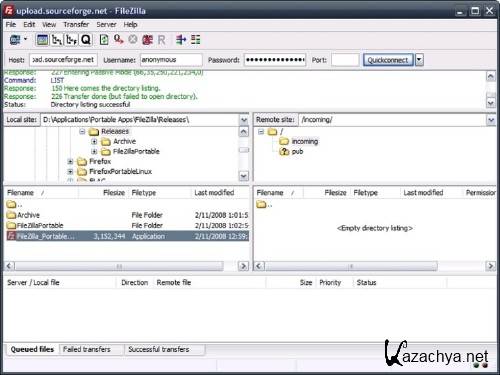Open the Help menu
Viewport: 500px width, 375px height.
pos(130,25)
